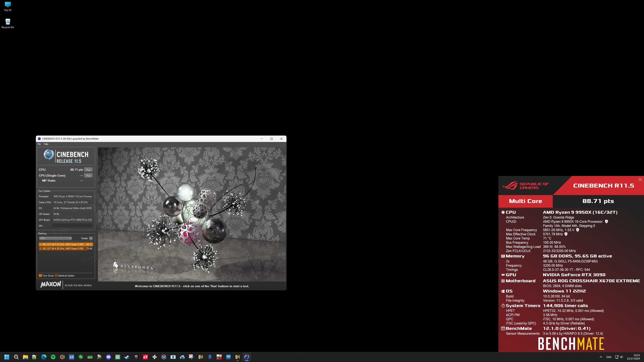Click the Processor field AMD Ryzen 9 9950X
Screen dimensions: 644x362
tap(72, 196)
